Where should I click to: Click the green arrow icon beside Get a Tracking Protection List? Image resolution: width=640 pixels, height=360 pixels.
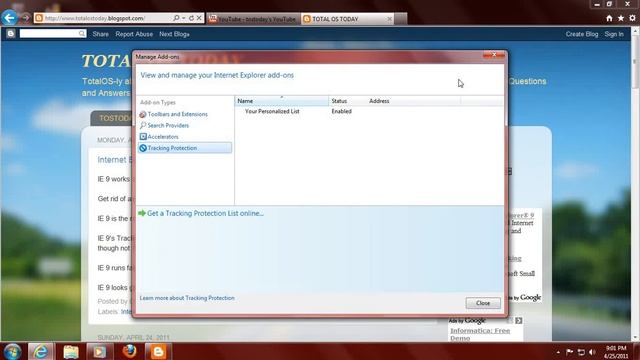pyautogui.click(x=142, y=213)
